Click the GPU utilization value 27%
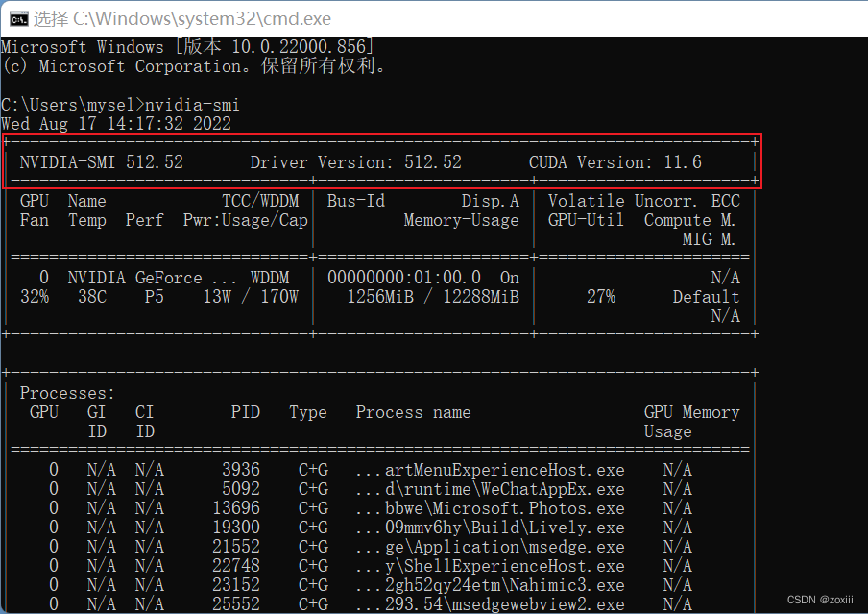The width and height of the screenshot is (868, 614). 601,297
